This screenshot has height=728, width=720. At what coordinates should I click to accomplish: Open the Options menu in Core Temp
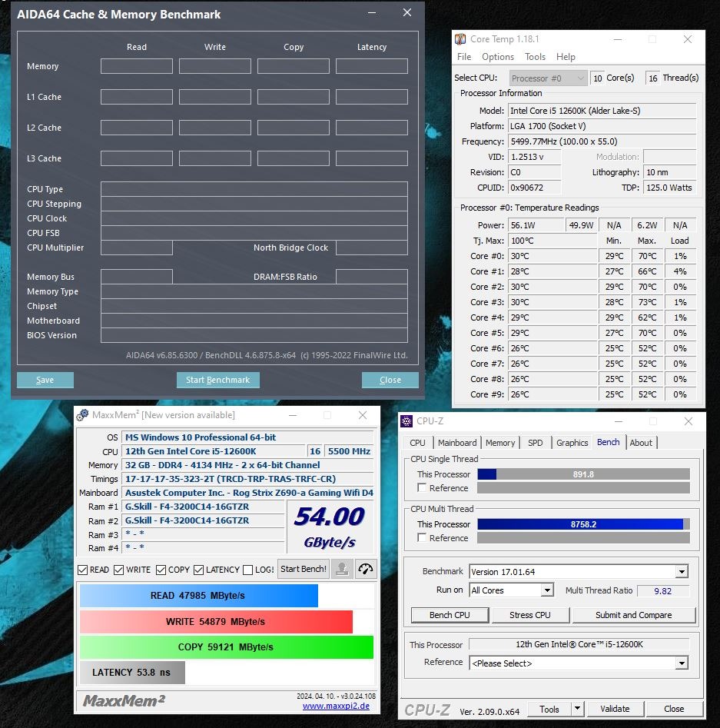point(498,57)
